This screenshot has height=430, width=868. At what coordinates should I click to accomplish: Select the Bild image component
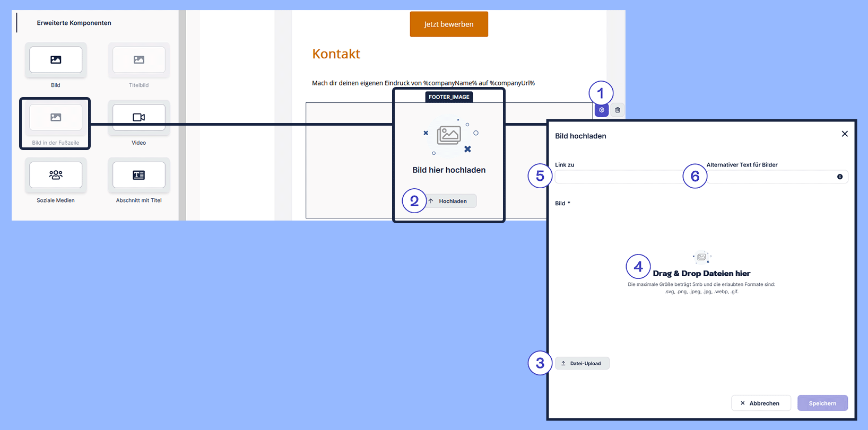(56, 60)
